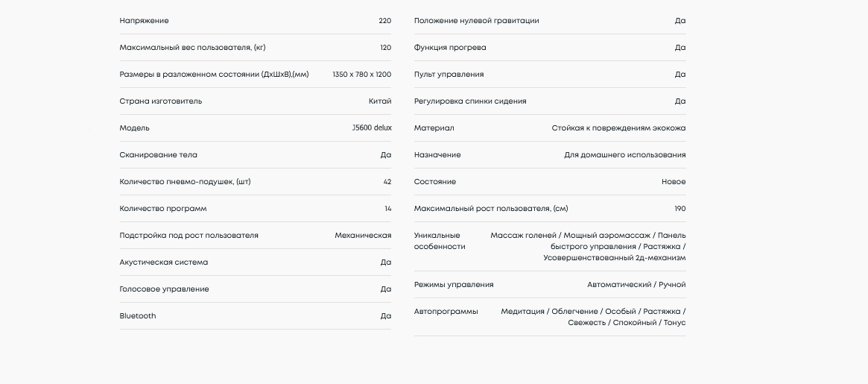Click the "Китай" country value
The image size is (868, 384).
click(x=379, y=101)
